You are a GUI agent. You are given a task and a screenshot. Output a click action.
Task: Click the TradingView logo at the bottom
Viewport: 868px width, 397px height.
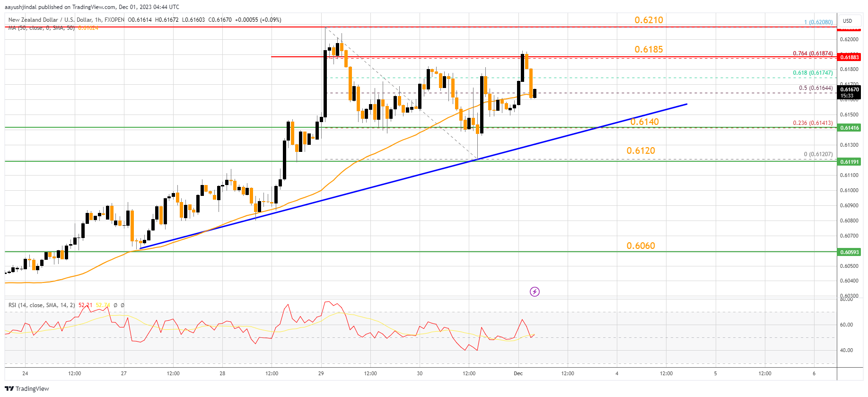[x=27, y=388]
